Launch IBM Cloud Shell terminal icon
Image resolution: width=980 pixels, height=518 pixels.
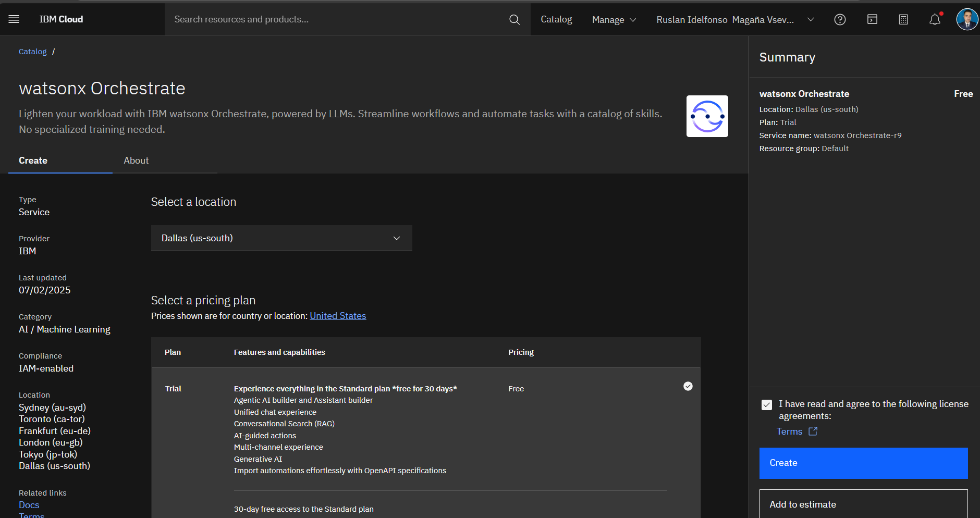pyautogui.click(x=872, y=19)
